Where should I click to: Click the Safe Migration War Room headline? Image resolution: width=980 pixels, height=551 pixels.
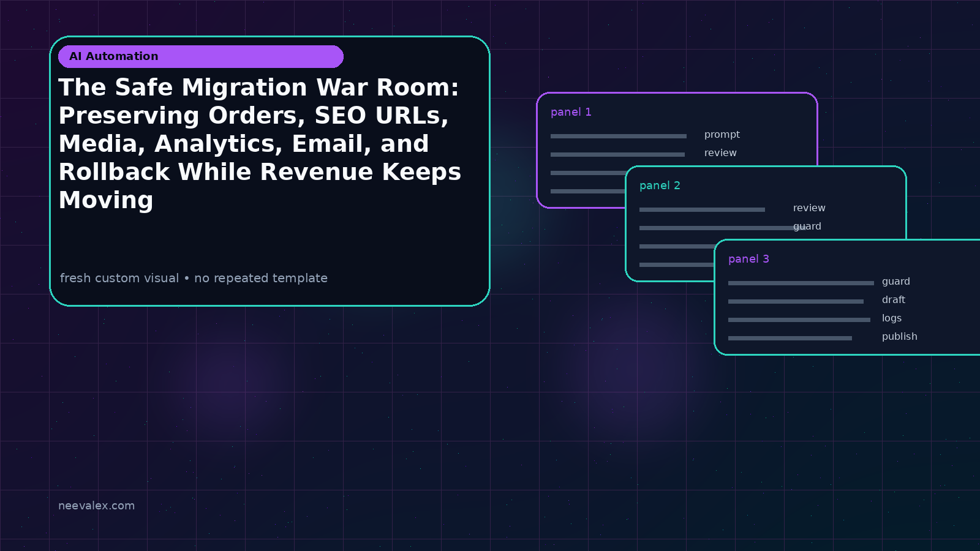[x=260, y=143]
